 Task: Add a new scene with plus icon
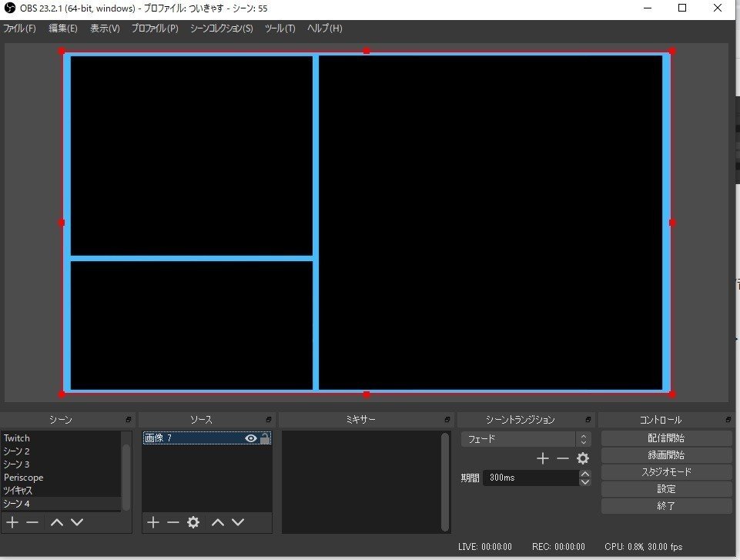pyautogui.click(x=12, y=522)
